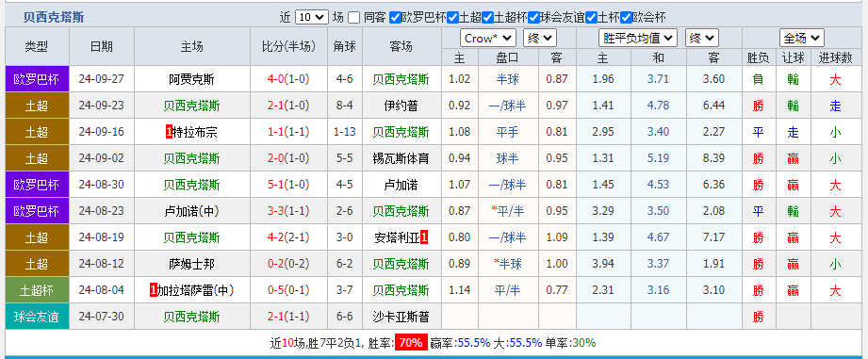The height and width of the screenshot is (359, 868).
Task: Click the 走 result in 24-09-16 row
Action: pyautogui.click(x=794, y=132)
